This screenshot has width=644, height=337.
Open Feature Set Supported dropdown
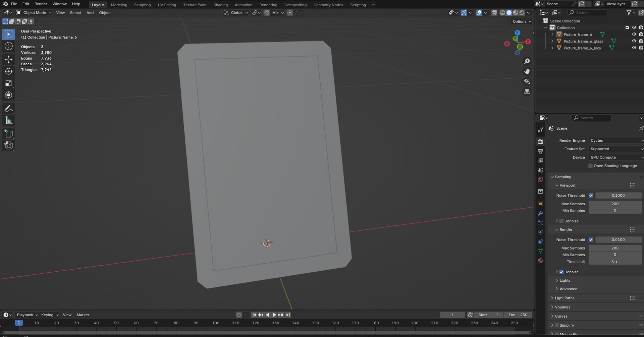pyautogui.click(x=616, y=149)
